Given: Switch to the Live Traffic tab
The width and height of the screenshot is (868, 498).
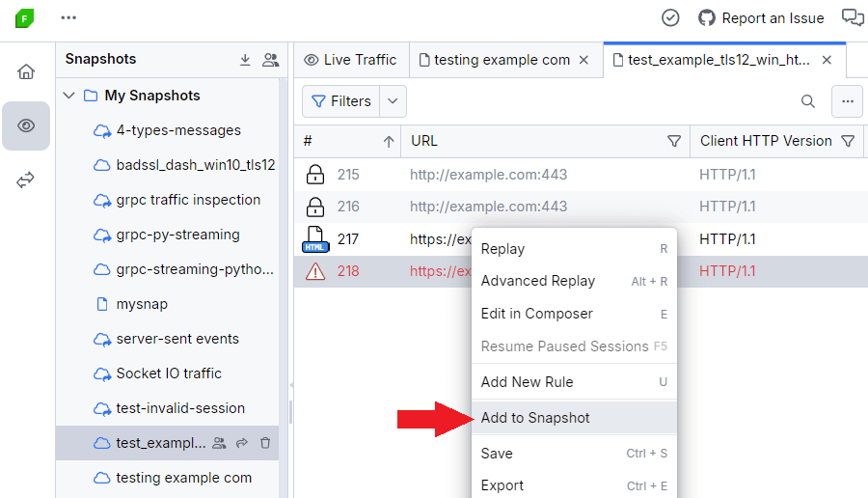Looking at the screenshot, I should pyautogui.click(x=351, y=60).
